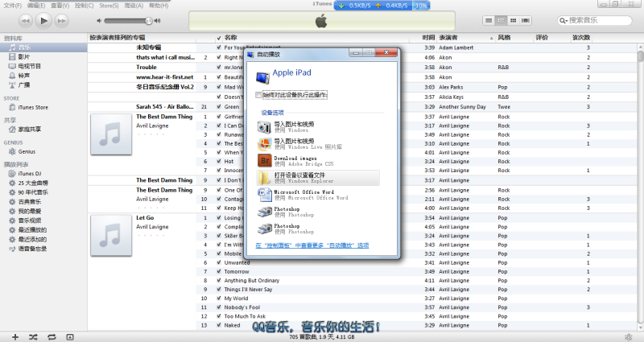Switch to grid view
Image resolution: width=644 pixels, height=342 pixels.
(x=513, y=20)
